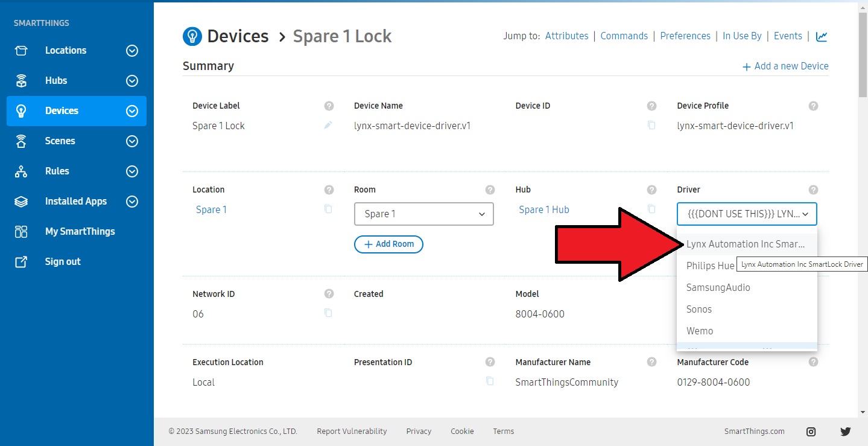Screen dimensions: 868x446
Task: Jump to Events section
Action: point(788,36)
